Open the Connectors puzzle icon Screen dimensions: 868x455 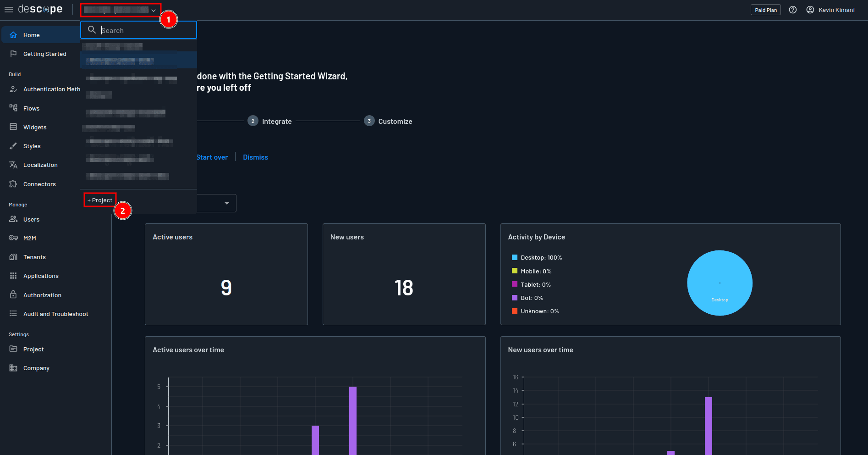tap(13, 184)
